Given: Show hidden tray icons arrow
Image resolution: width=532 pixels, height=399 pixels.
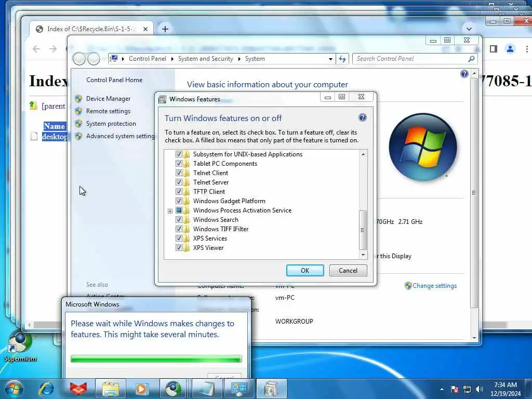Looking at the screenshot, I should pyautogui.click(x=442, y=389).
